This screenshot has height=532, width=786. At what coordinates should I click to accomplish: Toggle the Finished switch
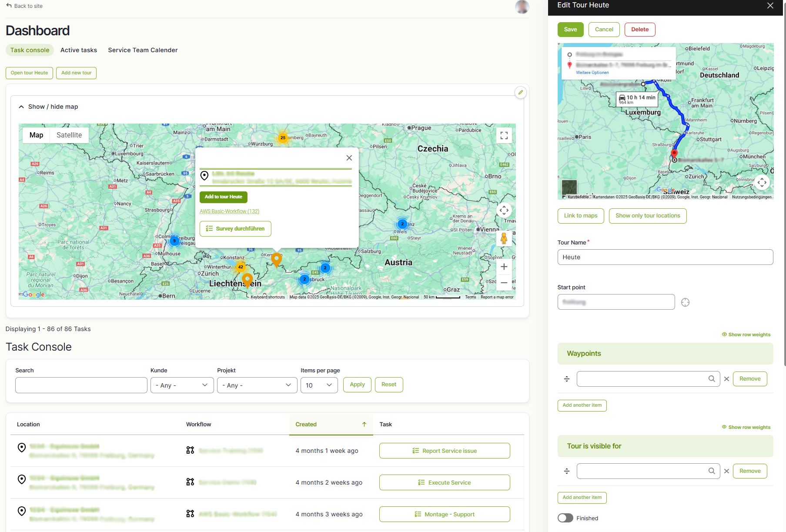tap(565, 518)
